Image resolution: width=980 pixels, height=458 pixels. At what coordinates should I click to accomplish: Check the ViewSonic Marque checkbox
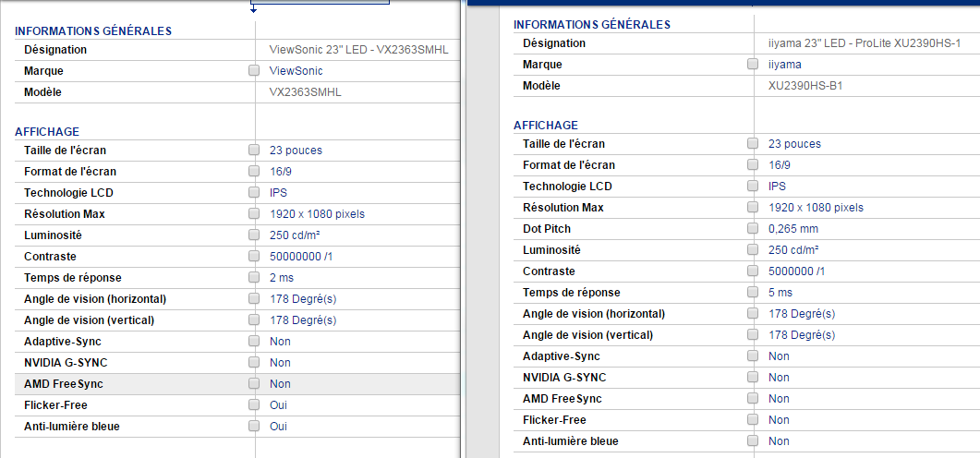click(x=254, y=70)
